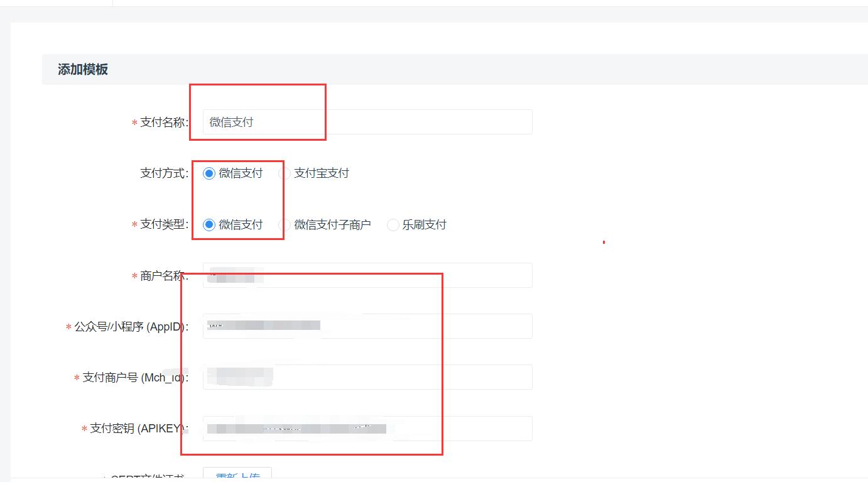Click the 支付名称 input field
The width and height of the screenshot is (868, 482).
(x=367, y=122)
